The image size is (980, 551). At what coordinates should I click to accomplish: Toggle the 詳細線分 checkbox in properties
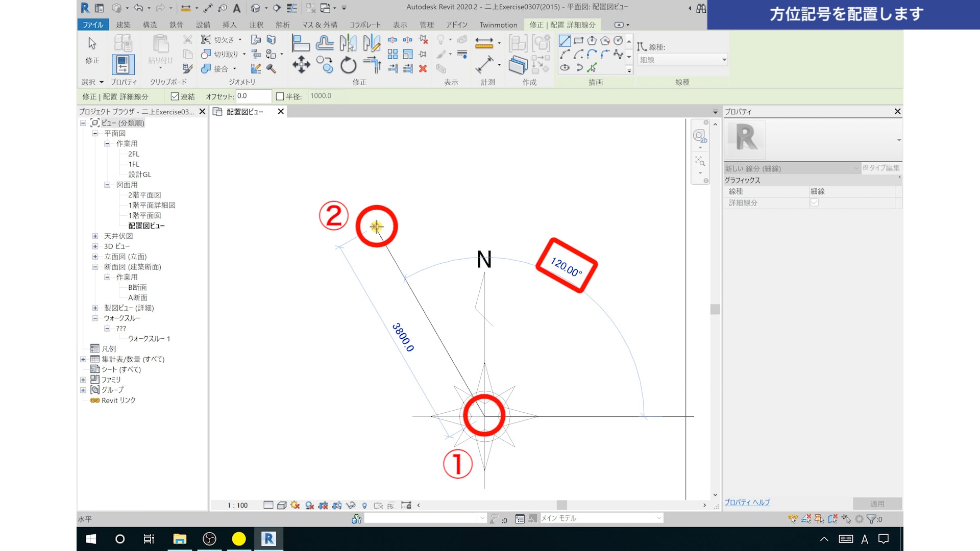tap(815, 203)
